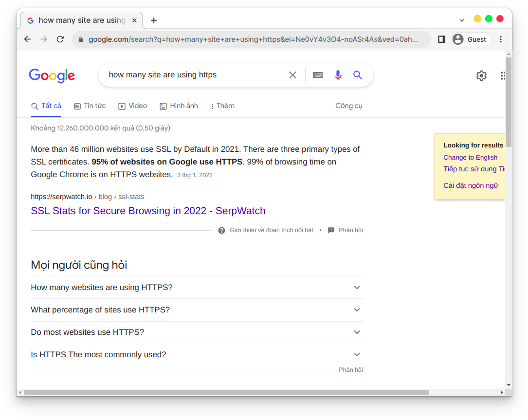Click the voice search microphone icon

(338, 75)
